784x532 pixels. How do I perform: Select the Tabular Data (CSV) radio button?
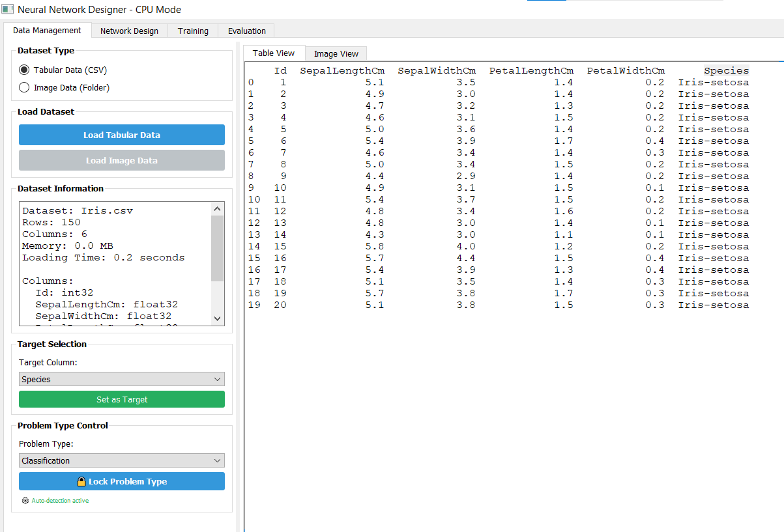23,70
